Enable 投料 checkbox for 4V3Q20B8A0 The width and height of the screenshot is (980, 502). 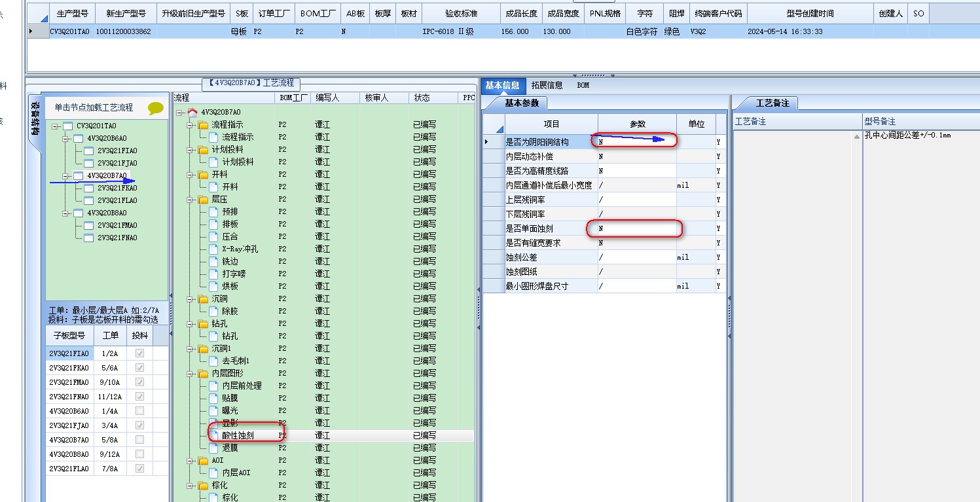[x=139, y=454]
